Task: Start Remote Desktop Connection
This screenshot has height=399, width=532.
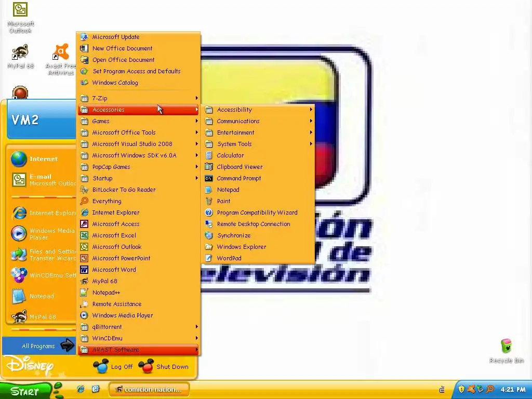Action: (259, 224)
